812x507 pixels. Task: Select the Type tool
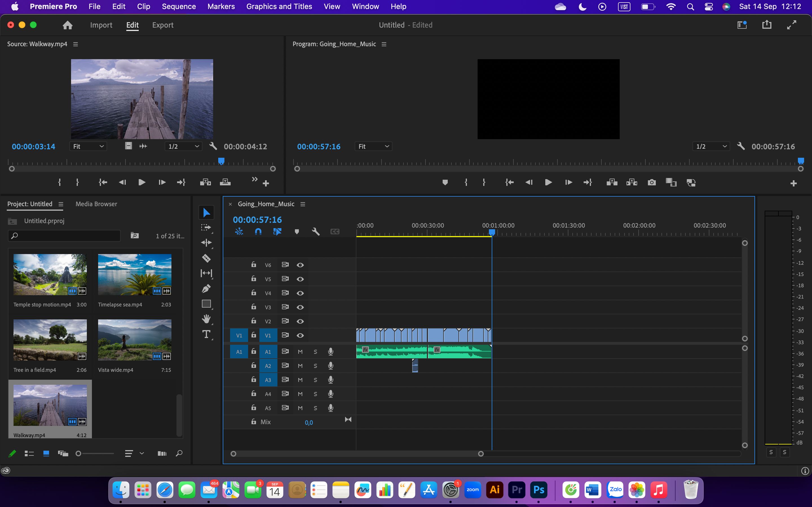(x=206, y=334)
